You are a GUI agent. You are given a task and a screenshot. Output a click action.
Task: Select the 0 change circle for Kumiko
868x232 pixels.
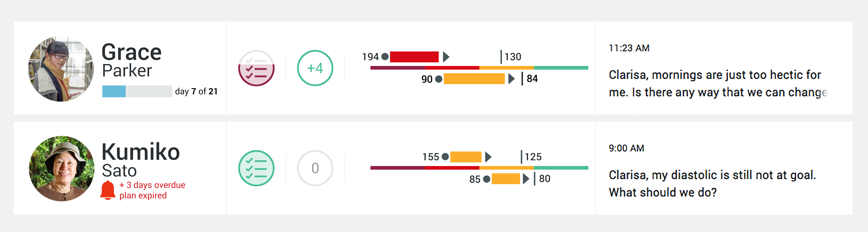coord(315,168)
